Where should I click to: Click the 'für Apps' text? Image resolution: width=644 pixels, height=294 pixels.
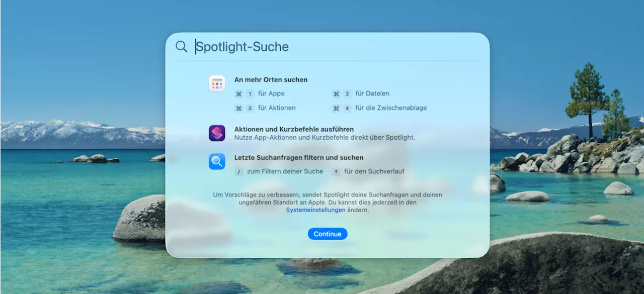pyautogui.click(x=271, y=93)
